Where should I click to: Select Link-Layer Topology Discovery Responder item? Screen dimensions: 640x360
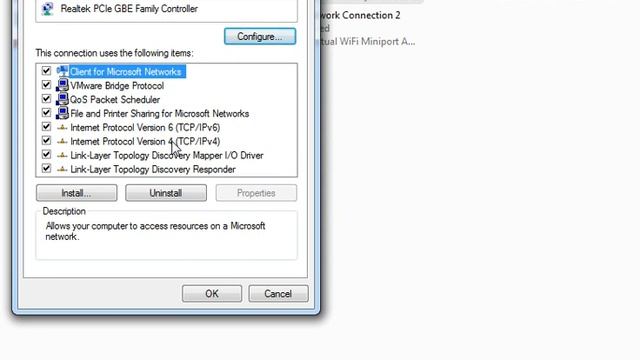pyautogui.click(x=153, y=169)
